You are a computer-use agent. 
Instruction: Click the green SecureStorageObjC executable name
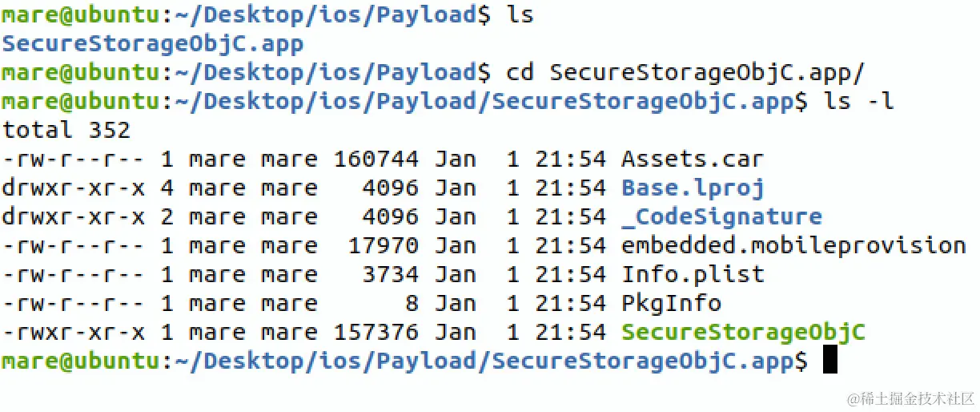click(x=743, y=333)
